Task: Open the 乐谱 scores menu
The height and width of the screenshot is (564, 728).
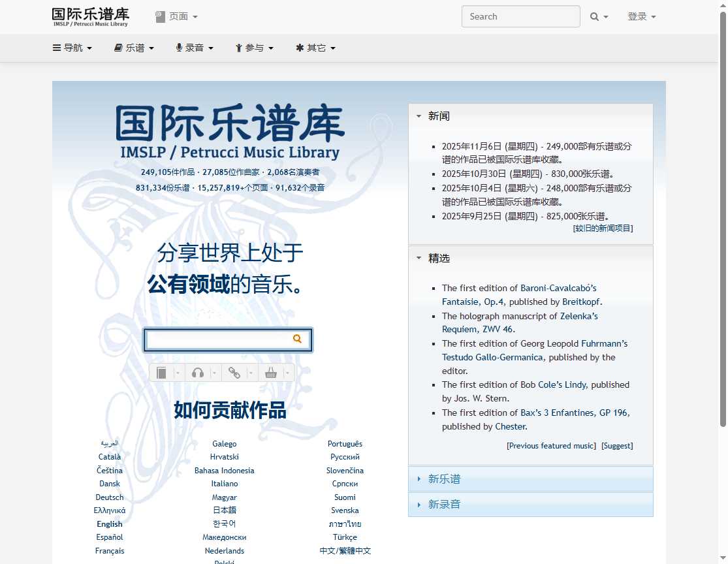Action: click(134, 48)
